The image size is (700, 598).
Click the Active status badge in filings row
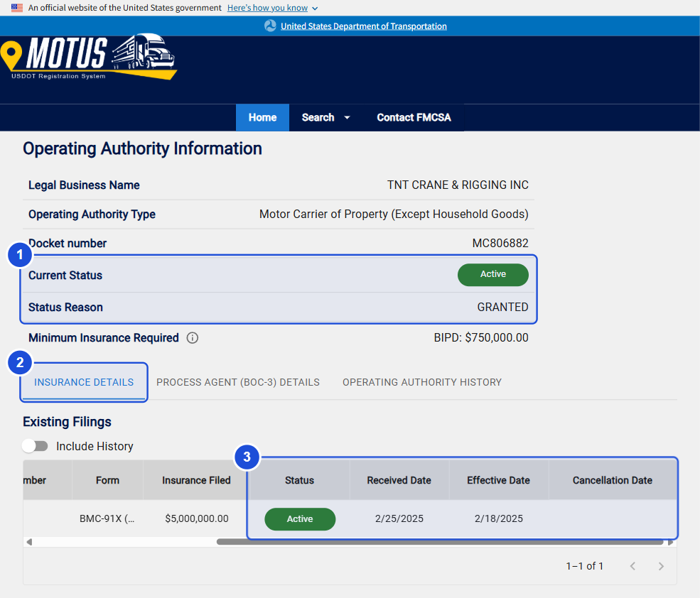click(300, 519)
